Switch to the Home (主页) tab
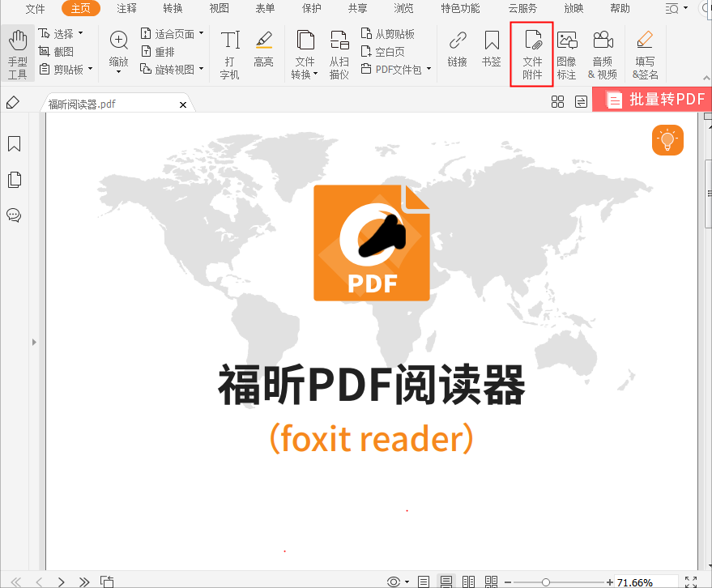Screen dimensions: 712x588 pyautogui.click(x=80, y=9)
